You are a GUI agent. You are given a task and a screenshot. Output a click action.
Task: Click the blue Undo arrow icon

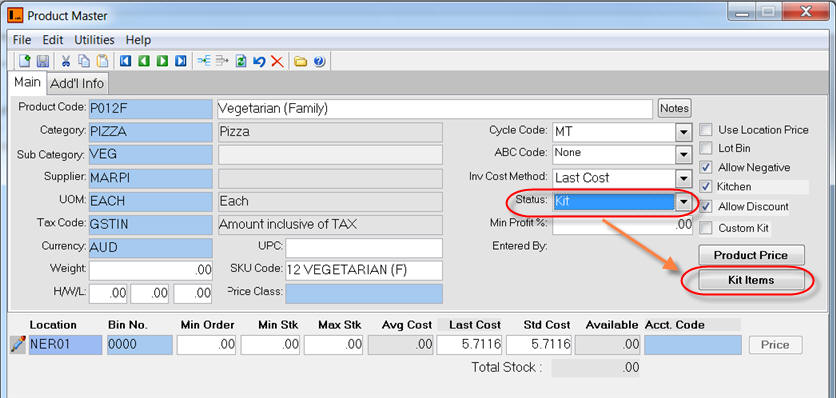pos(259,61)
